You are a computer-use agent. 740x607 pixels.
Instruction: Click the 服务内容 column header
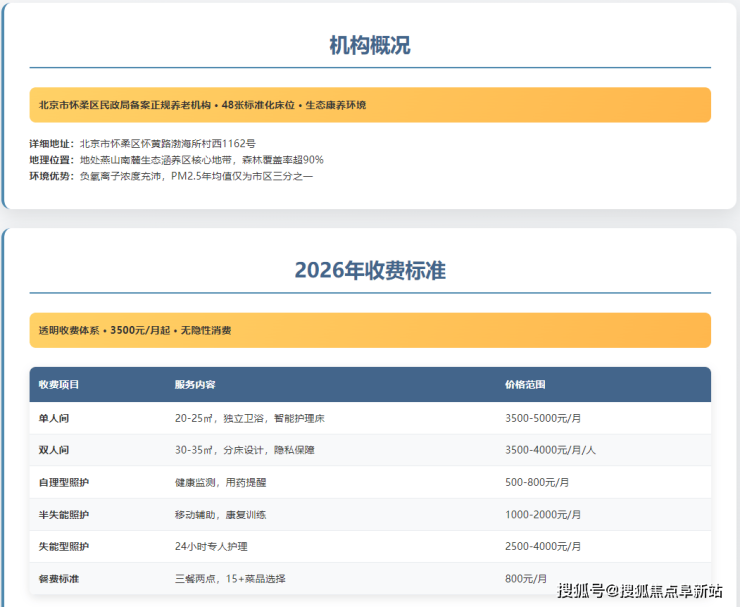click(x=195, y=385)
